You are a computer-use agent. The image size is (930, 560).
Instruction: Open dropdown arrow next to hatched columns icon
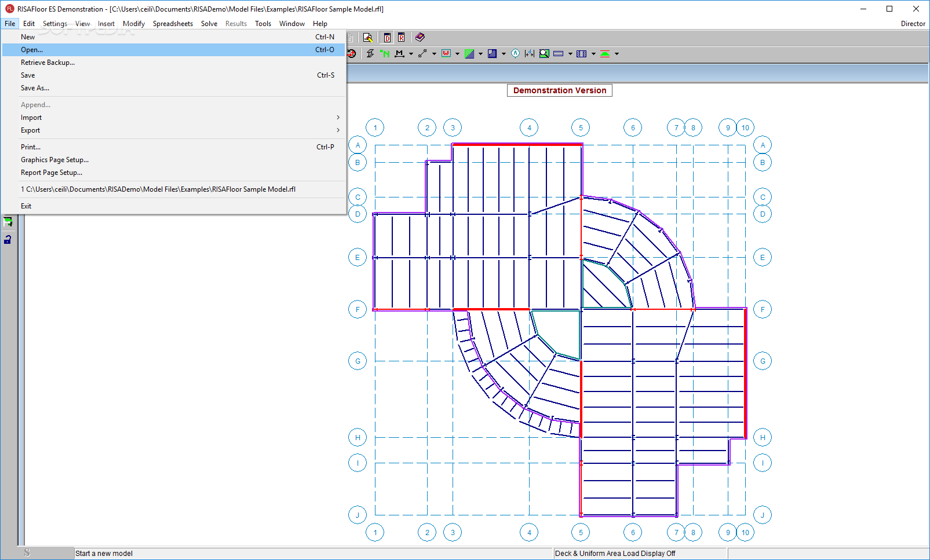point(593,54)
